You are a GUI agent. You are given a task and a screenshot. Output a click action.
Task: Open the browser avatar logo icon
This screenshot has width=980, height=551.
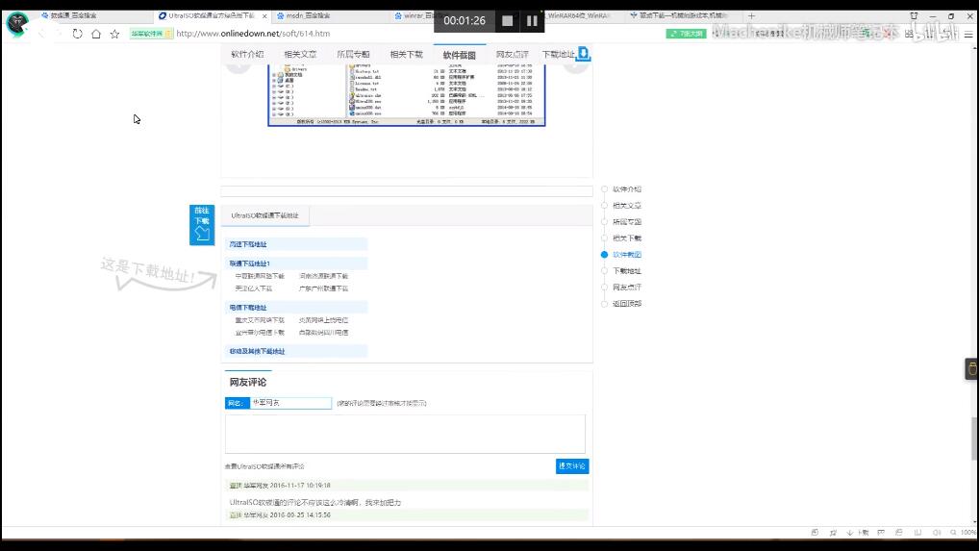(x=17, y=24)
